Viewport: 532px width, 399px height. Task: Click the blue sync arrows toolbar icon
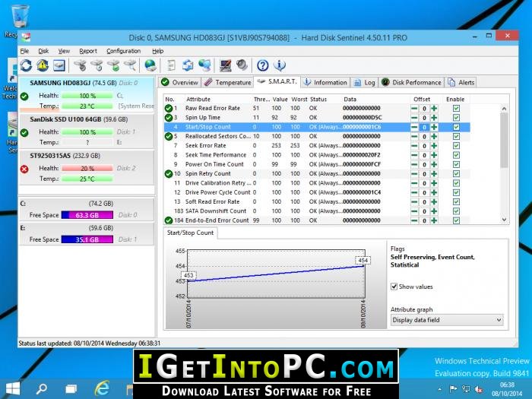[188, 65]
